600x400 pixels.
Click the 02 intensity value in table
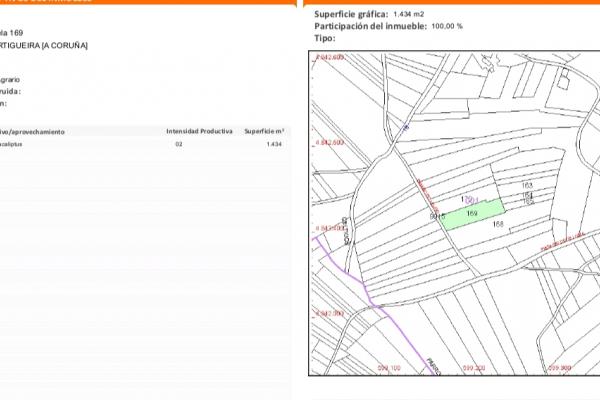[x=179, y=145]
